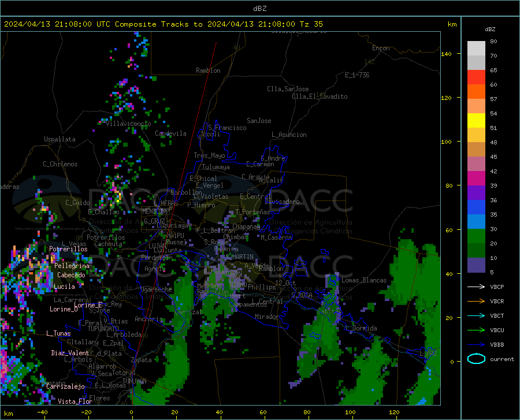Click the 'C_Chilenos' map label
The image size is (520, 420).
pyautogui.click(x=60, y=164)
